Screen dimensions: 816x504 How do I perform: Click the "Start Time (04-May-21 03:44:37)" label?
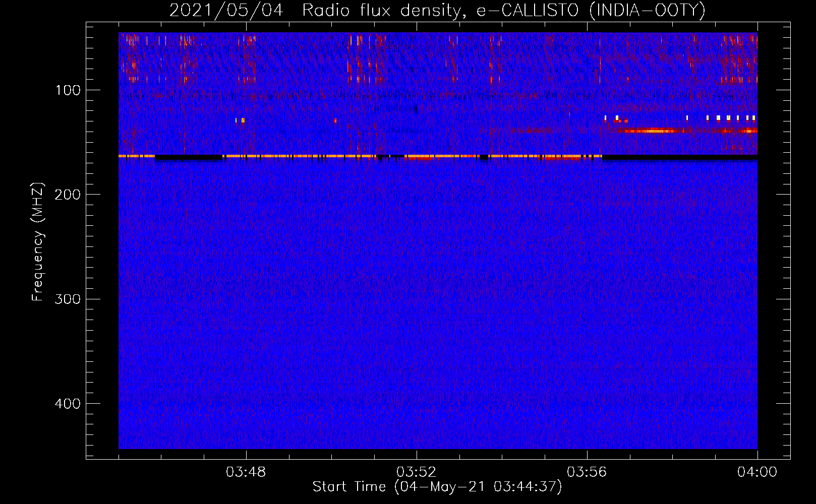coord(437,486)
